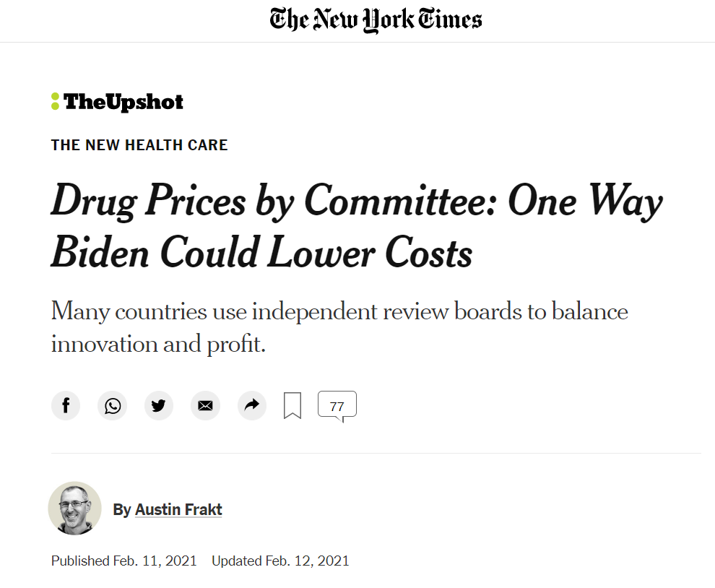715x588 pixels.
Task: Click the word By in the byline
Action: click(x=122, y=510)
